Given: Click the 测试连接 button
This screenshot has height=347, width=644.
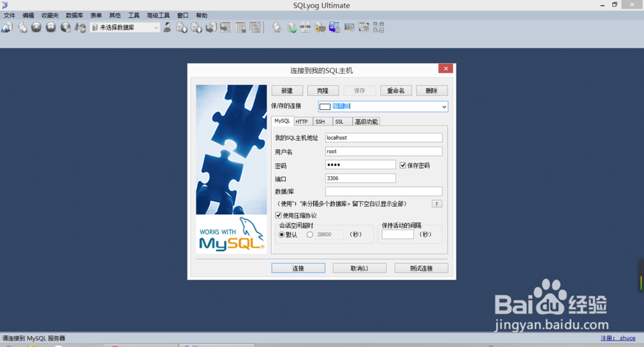Looking at the screenshot, I should [421, 268].
